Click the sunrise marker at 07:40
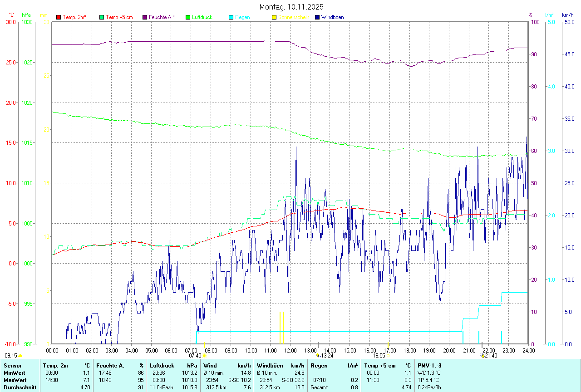 [x=204, y=356]
